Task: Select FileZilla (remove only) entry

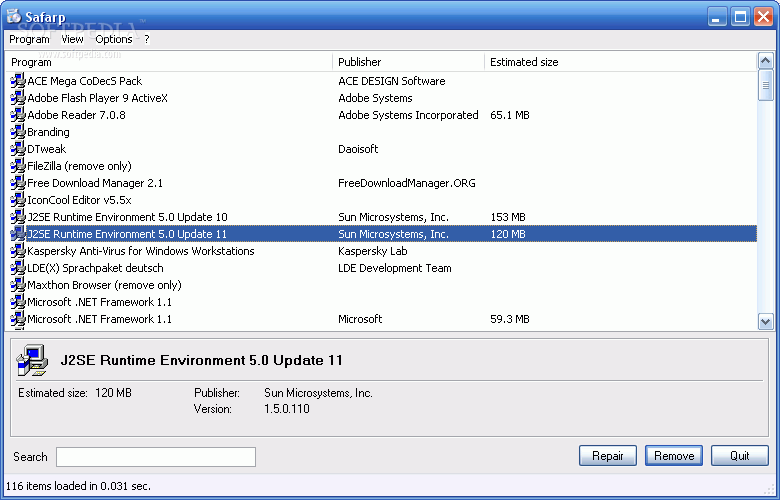Action: pos(79,166)
